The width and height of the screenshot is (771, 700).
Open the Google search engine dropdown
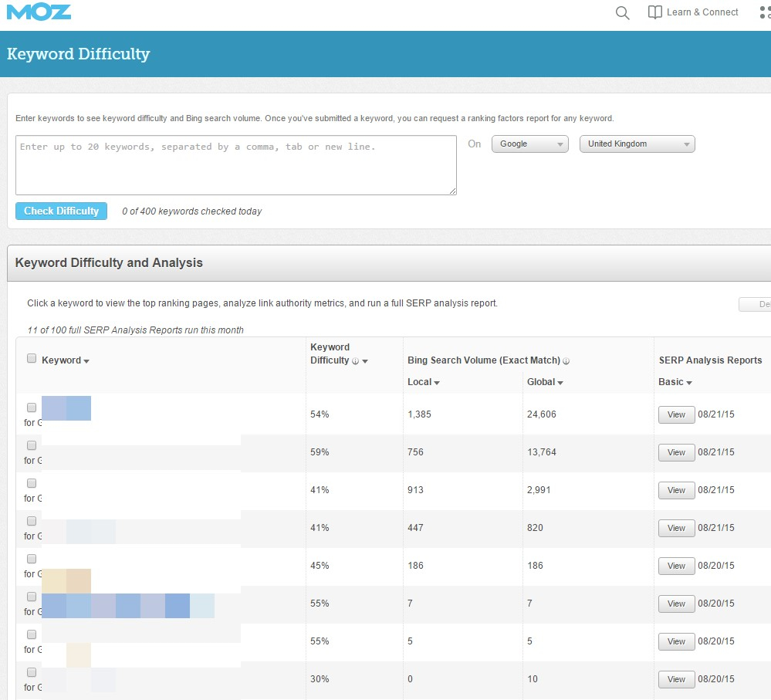[x=529, y=144]
